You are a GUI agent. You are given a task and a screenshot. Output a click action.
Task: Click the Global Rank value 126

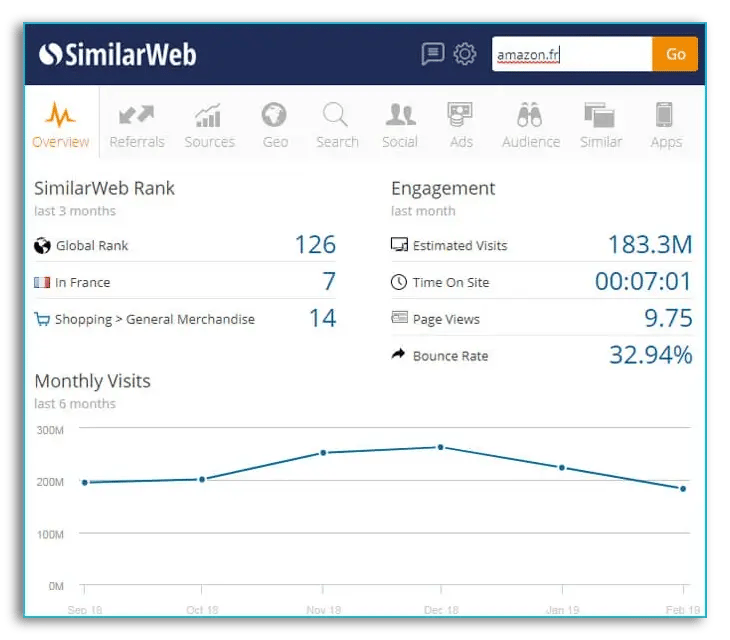pos(316,244)
